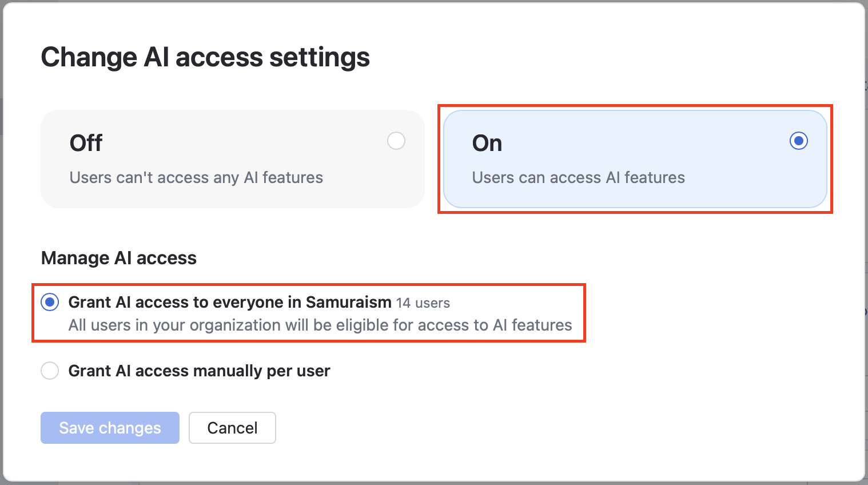Screen dimensions: 868x485
Task: Click "Users can't access any AI features" text
Action: pos(196,178)
